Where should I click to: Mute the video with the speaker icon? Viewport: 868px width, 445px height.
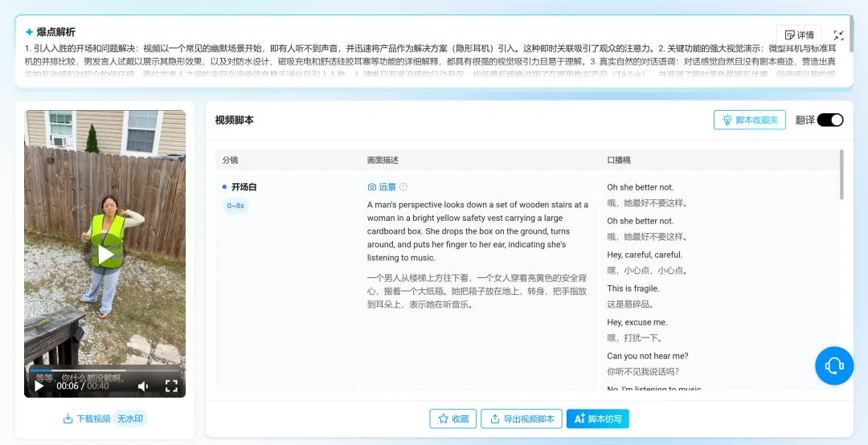(143, 386)
